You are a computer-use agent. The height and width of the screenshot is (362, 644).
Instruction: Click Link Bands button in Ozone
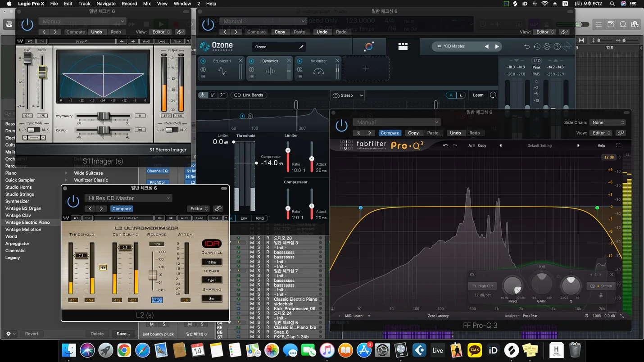[249, 95]
